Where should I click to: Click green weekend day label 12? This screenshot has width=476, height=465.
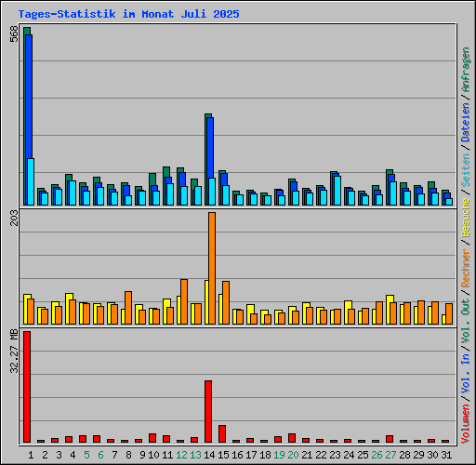coord(181,455)
